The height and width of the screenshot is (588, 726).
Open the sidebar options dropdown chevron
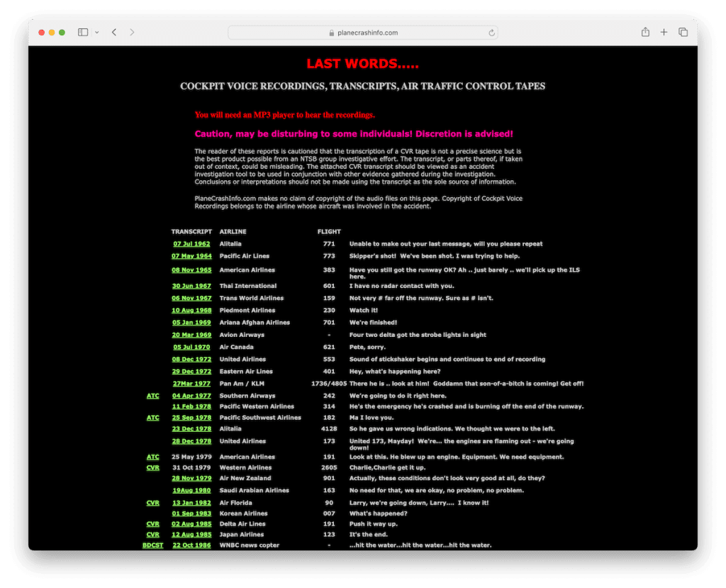point(96,33)
